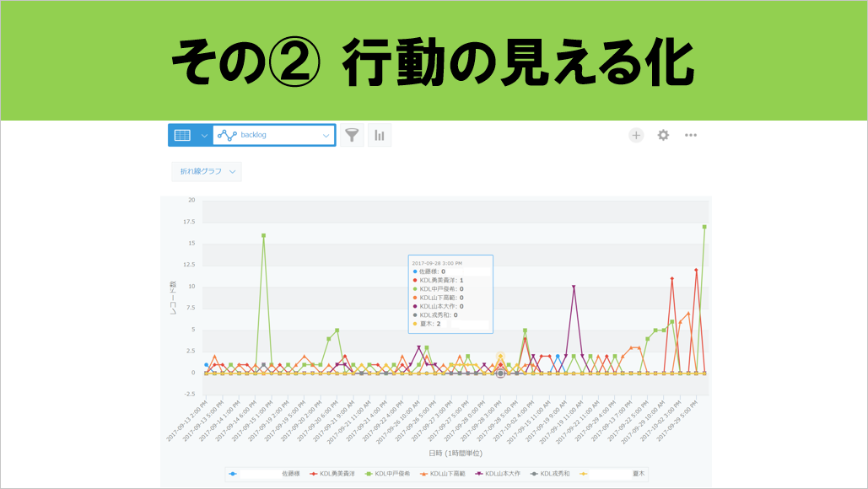Click tooltip header 2017-09-28 3:00 PM

click(437, 263)
